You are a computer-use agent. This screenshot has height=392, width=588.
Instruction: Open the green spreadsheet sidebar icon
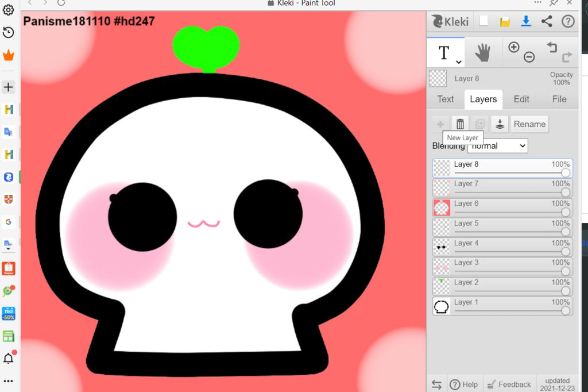point(8,336)
